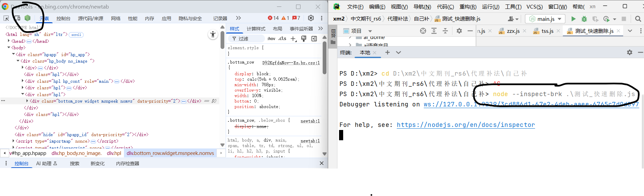This screenshot has height=196, width=644.
Task: Open 编辑(E) menu in PyCharm
Action: pos(377,6)
